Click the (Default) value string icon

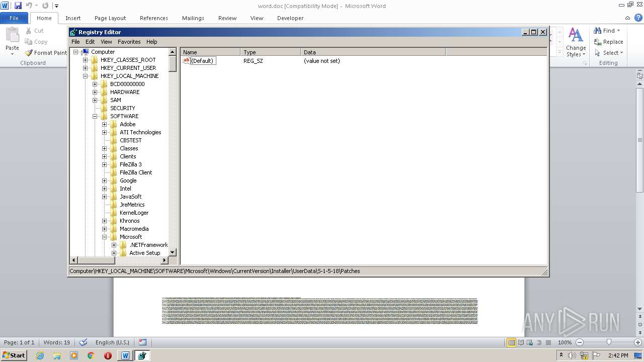coord(186,60)
